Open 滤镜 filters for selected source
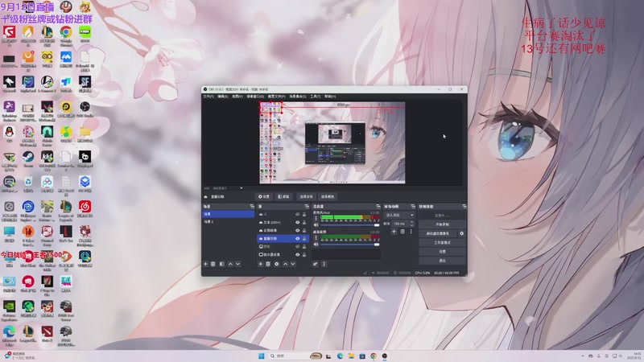 [284, 196]
